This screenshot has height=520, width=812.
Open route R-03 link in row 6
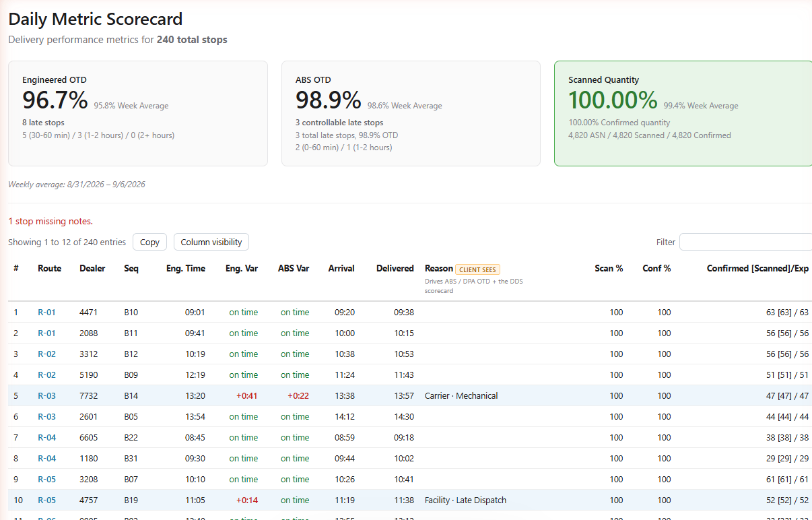(x=46, y=416)
